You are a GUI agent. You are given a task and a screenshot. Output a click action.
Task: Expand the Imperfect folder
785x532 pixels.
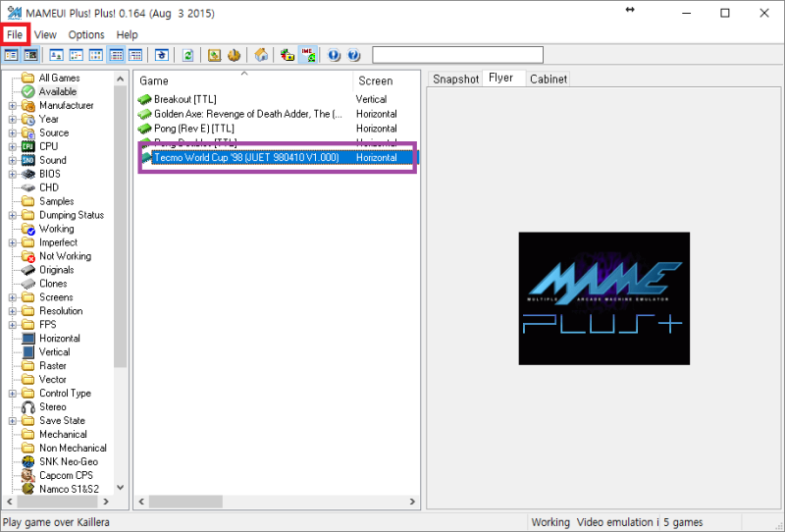[13, 242]
